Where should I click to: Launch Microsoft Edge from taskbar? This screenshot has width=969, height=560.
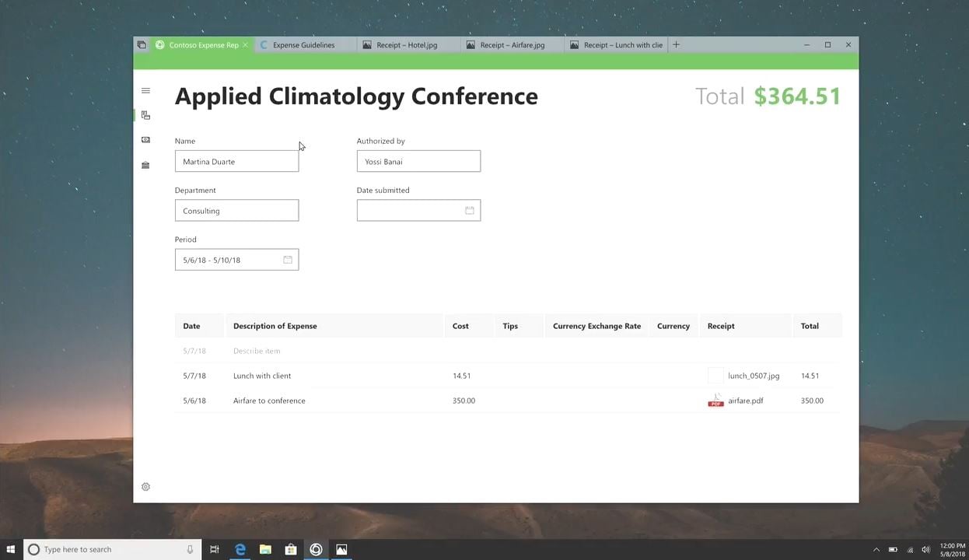point(240,549)
